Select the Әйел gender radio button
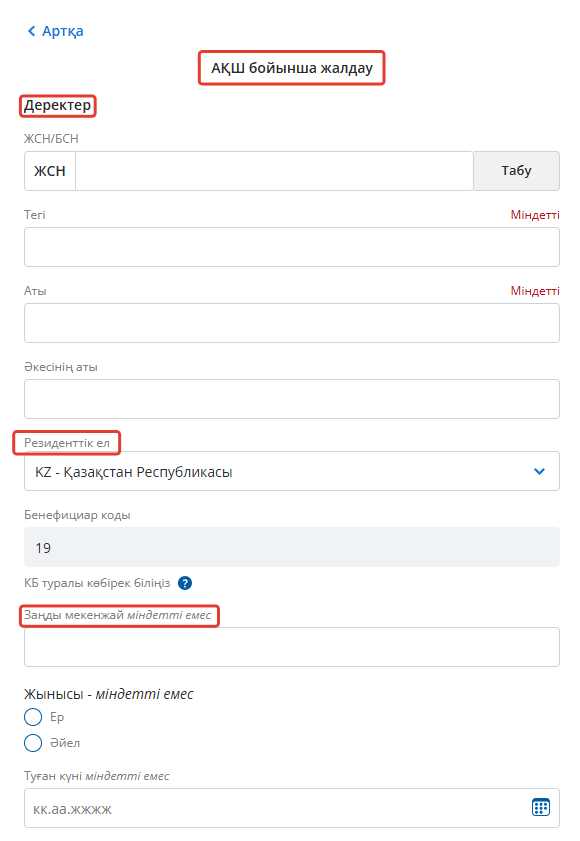Image resolution: width=580 pixels, height=841 pixels. click(33, 743)
